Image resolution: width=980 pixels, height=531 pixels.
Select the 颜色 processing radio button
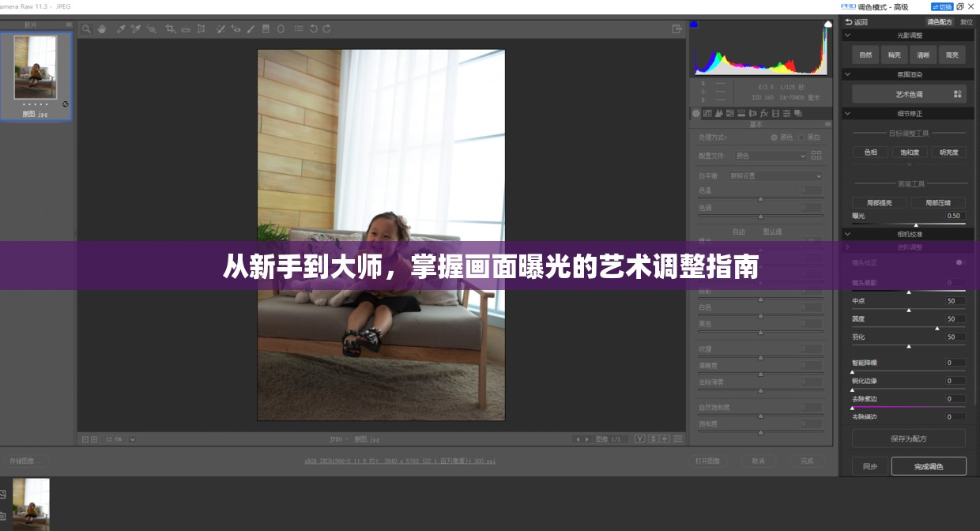coord(774,137)
